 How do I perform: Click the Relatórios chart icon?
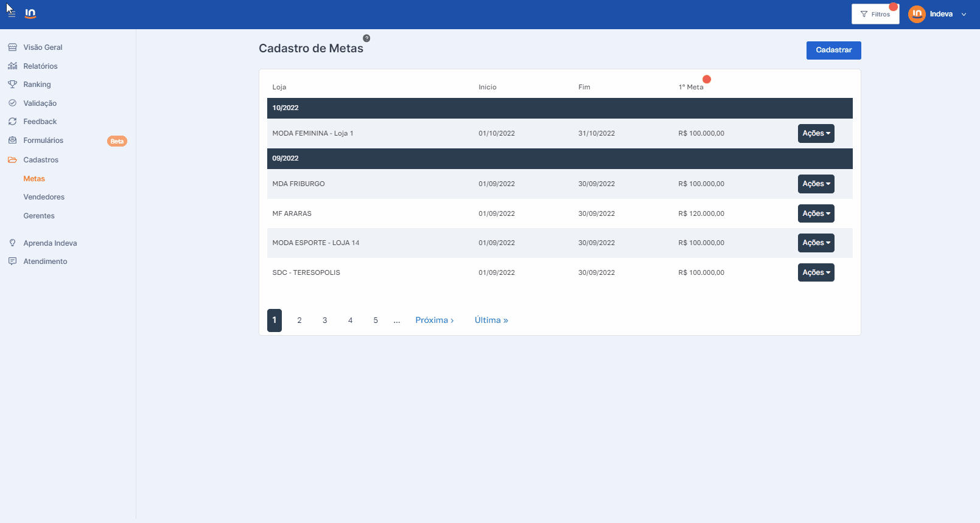click(x=12, y=66)
